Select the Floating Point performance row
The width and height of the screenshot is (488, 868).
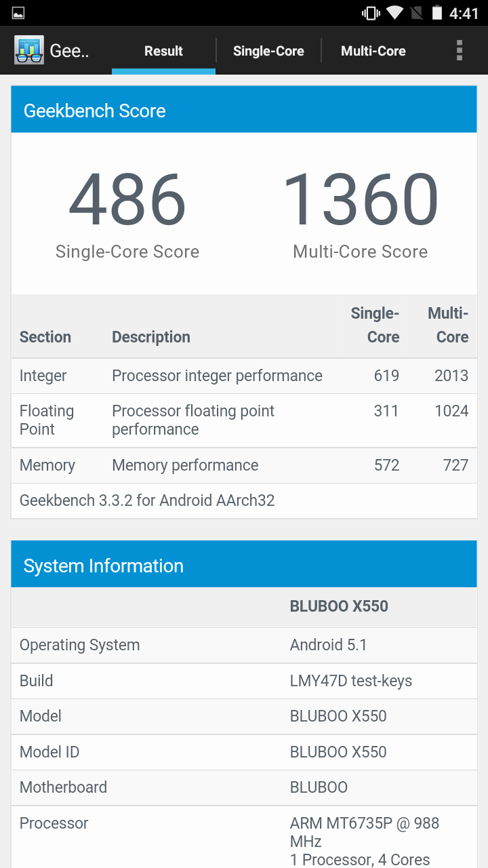[x=244, y=420]
